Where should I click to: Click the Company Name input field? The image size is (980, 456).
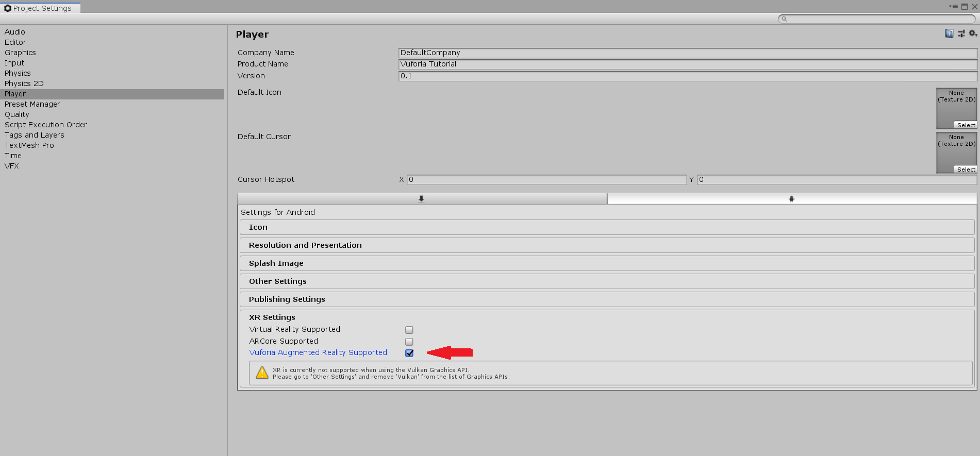[x=688, y=53]
